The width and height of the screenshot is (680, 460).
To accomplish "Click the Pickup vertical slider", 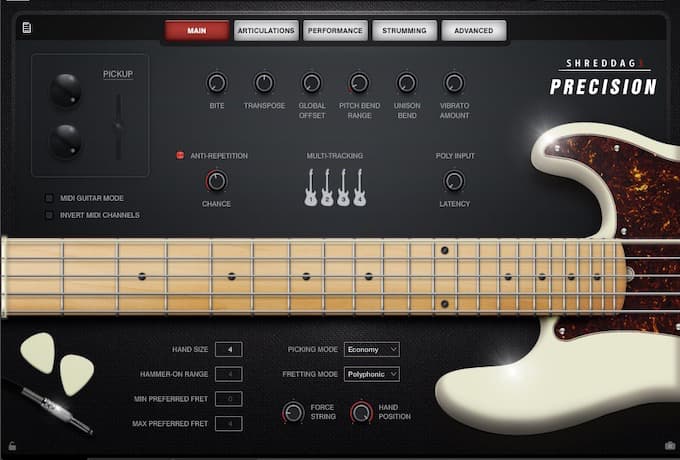I will coord(118,126).
